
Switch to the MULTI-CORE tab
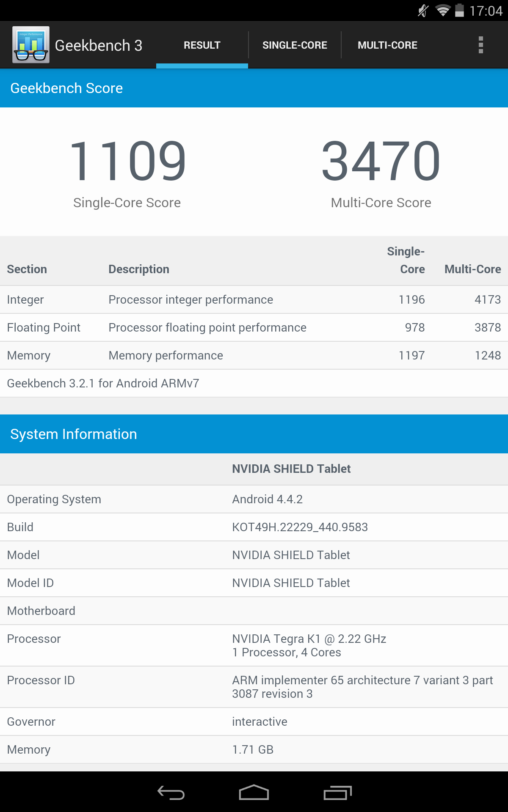(387, 45)
